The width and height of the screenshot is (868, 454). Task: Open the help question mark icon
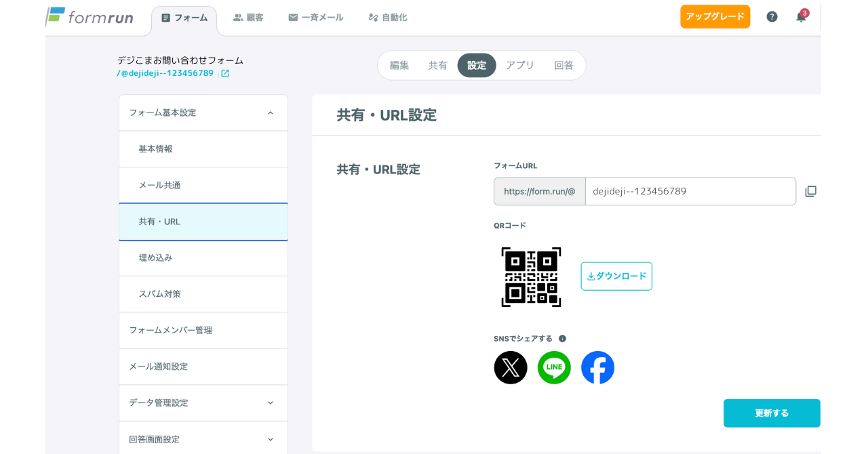click(772, 17)
